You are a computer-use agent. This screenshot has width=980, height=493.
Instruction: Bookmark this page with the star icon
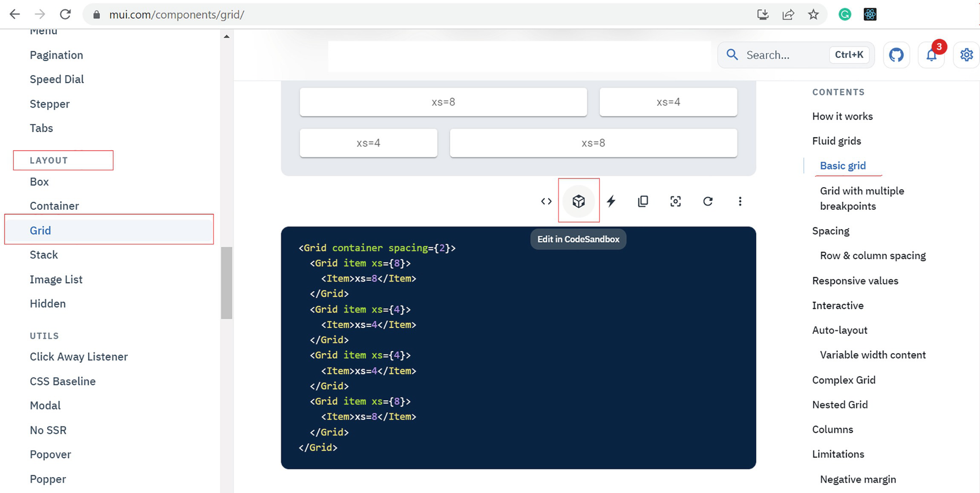(x=814, y=15)
